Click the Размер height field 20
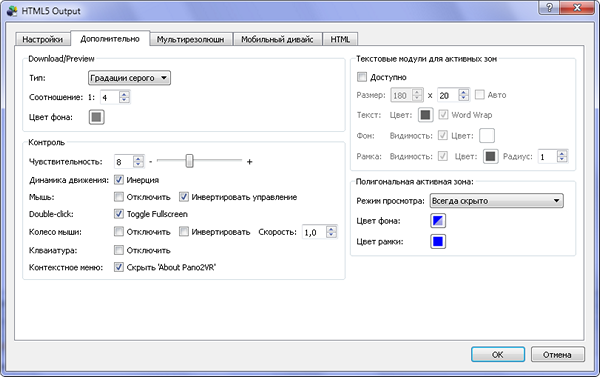600x377 pixels. click(x=448, y=95)
